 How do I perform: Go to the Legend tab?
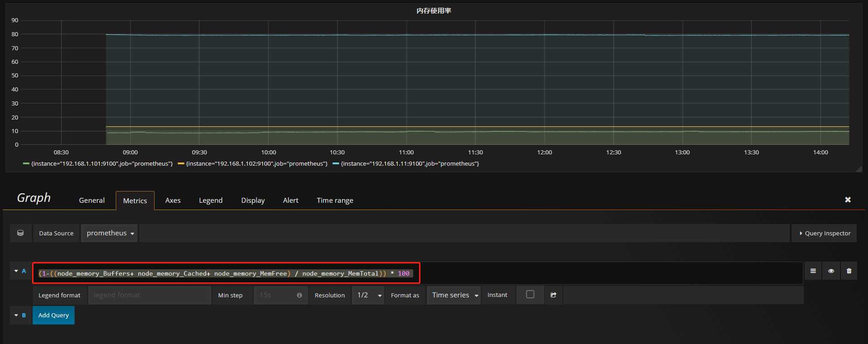coord(211,200)
